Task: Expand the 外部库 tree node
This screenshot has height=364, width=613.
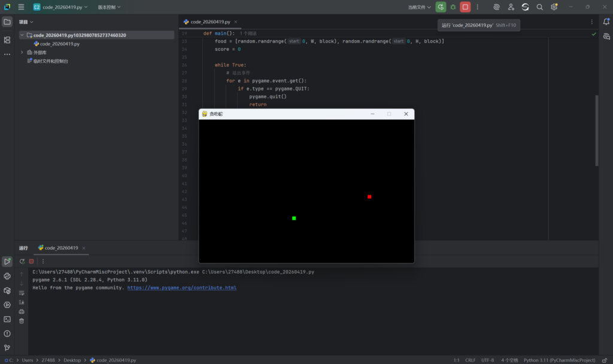Action: 22,52
